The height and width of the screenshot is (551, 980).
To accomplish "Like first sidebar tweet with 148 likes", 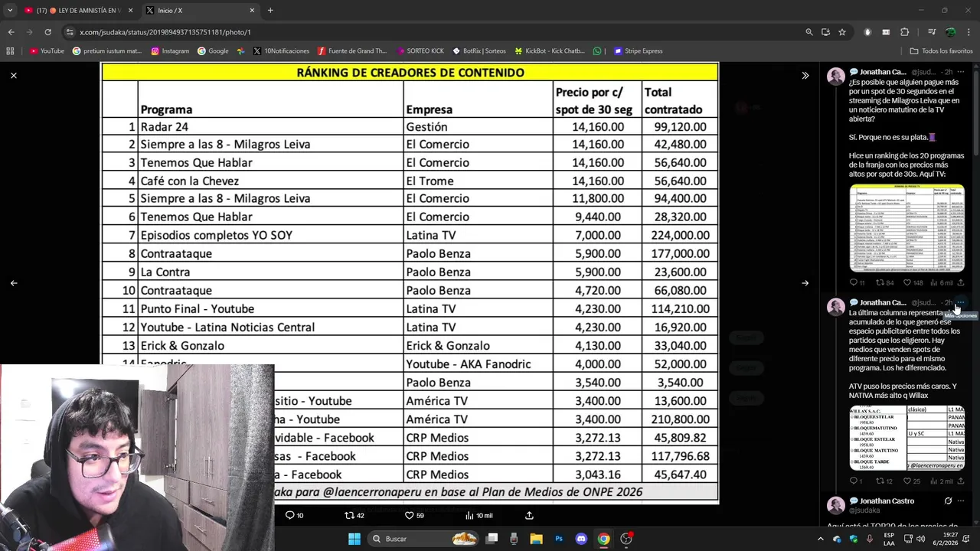I will pyautogui.click(x=913, y=282).
